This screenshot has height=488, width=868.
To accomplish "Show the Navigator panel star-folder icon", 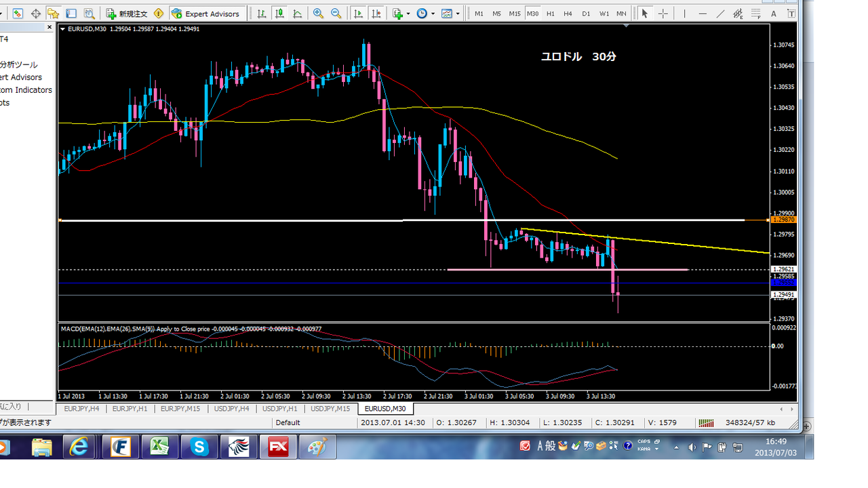I will coord(54,14).
